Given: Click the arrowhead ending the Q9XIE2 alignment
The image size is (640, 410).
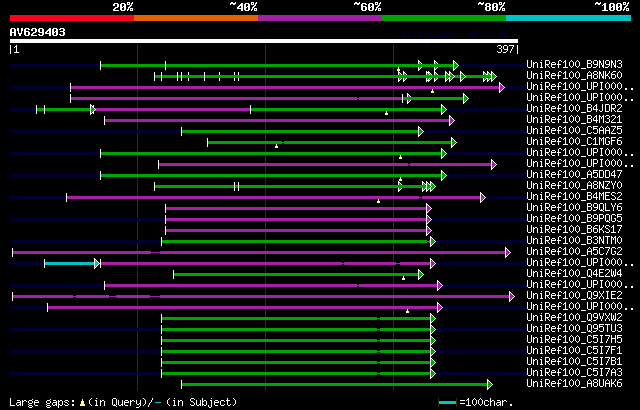Looking at the screenshot, I should point(512,297).
